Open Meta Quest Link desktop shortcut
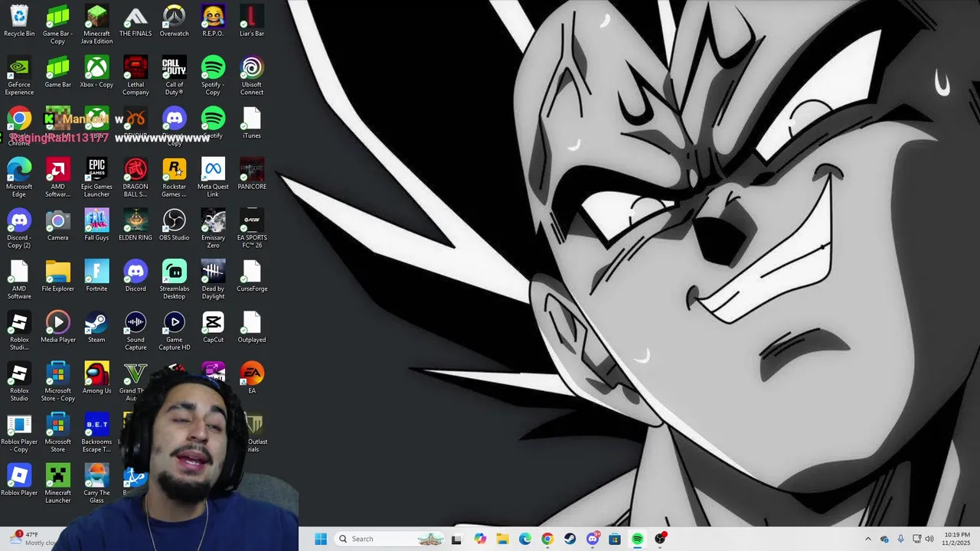 [213, 178]
